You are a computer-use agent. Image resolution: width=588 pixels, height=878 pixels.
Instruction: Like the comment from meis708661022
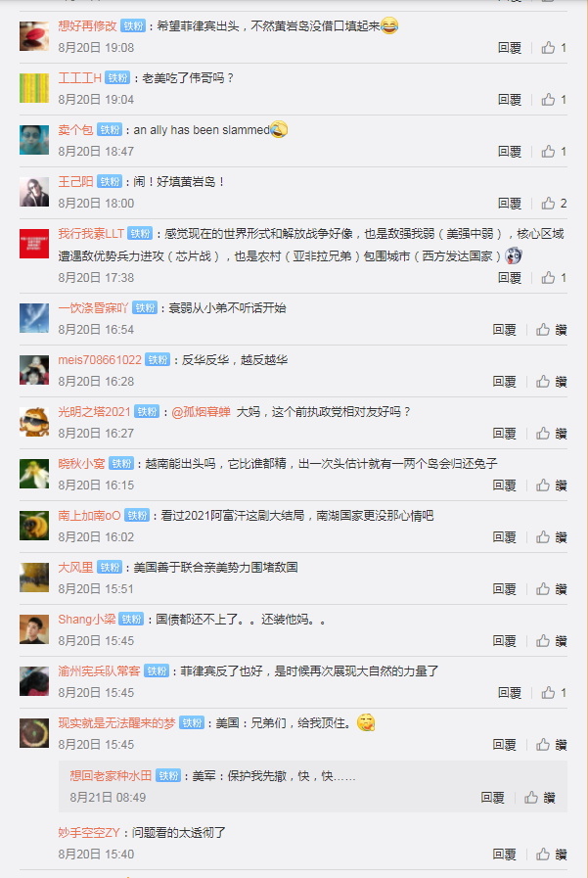[x=551, y=382]
